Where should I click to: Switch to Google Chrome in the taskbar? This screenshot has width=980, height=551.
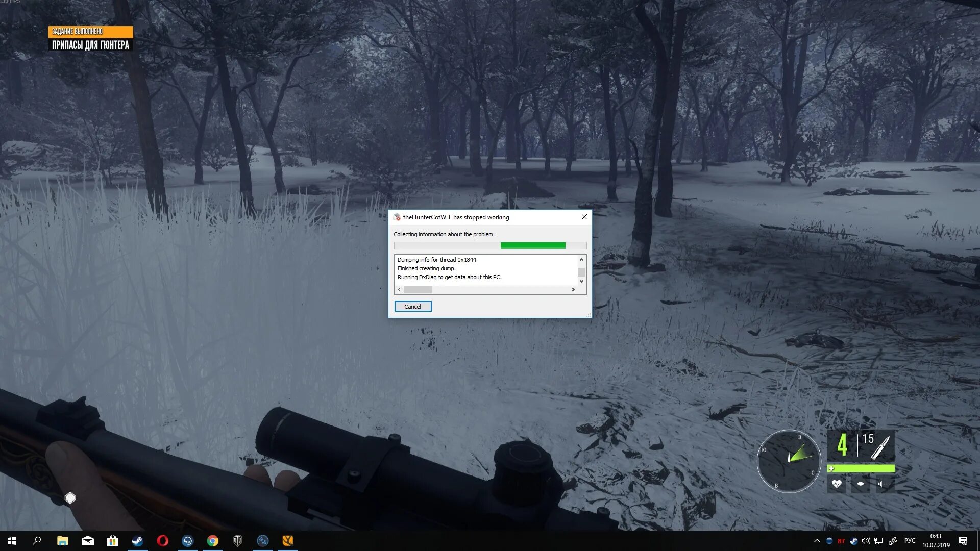click(212, 541)
